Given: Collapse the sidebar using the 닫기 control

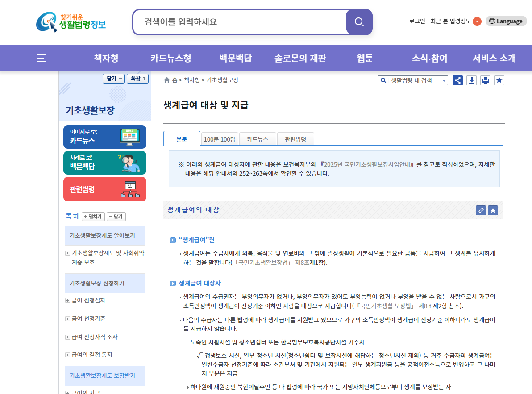Looking at the screenshot, I should [x=113, y=78].
